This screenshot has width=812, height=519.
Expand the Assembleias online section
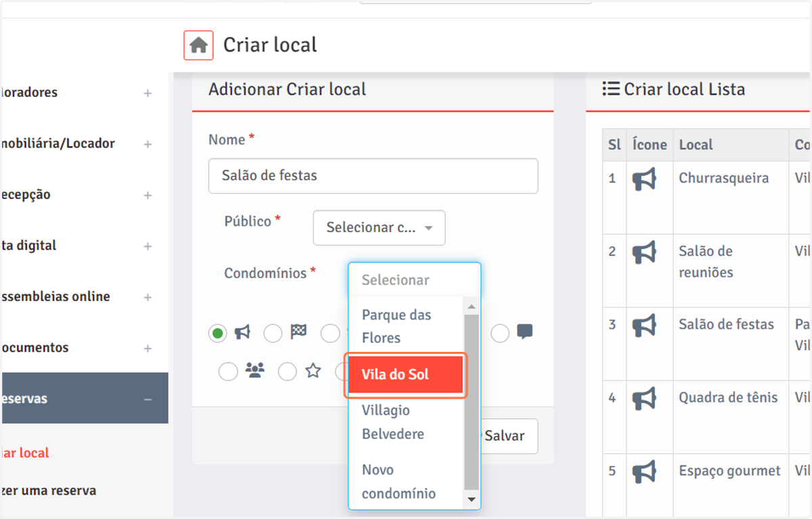coord(148,297)
